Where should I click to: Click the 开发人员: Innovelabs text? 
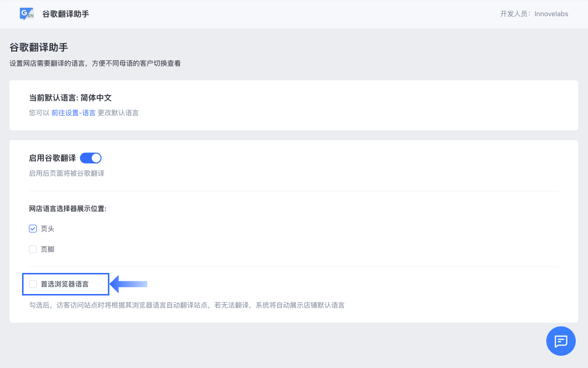pyautogui.click(x=534, y=14)
